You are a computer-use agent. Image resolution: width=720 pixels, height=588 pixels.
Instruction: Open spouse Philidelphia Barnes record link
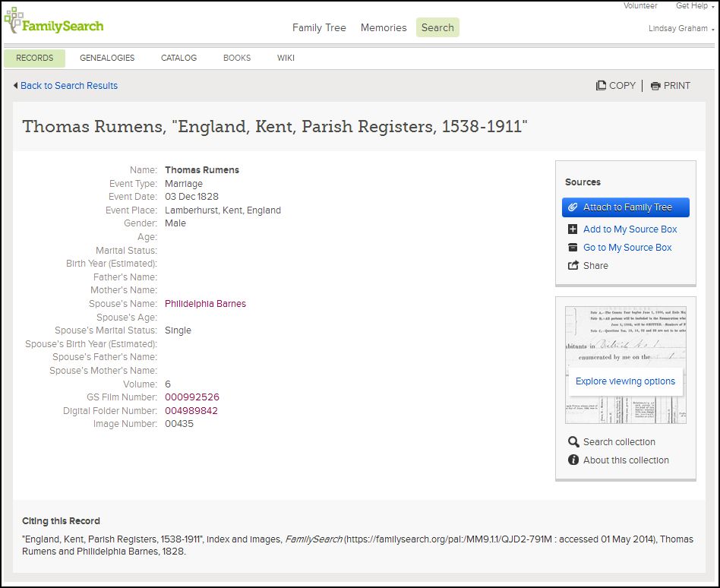(205, 304)
